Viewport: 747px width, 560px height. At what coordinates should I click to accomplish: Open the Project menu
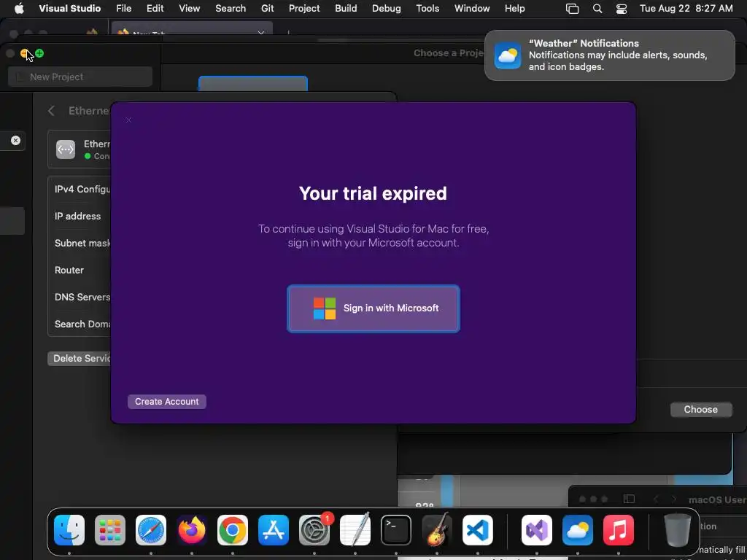[x=304, y=8]
